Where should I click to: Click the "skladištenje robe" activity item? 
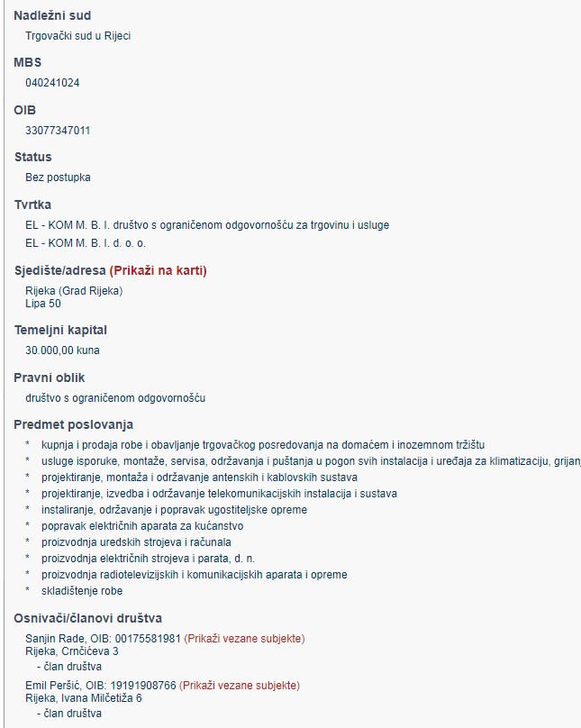pos(82,591)
